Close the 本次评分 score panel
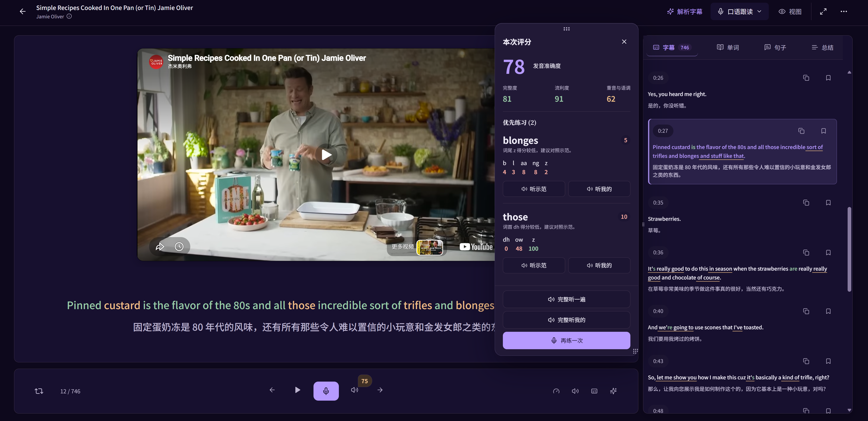 (x=624, y=42)
